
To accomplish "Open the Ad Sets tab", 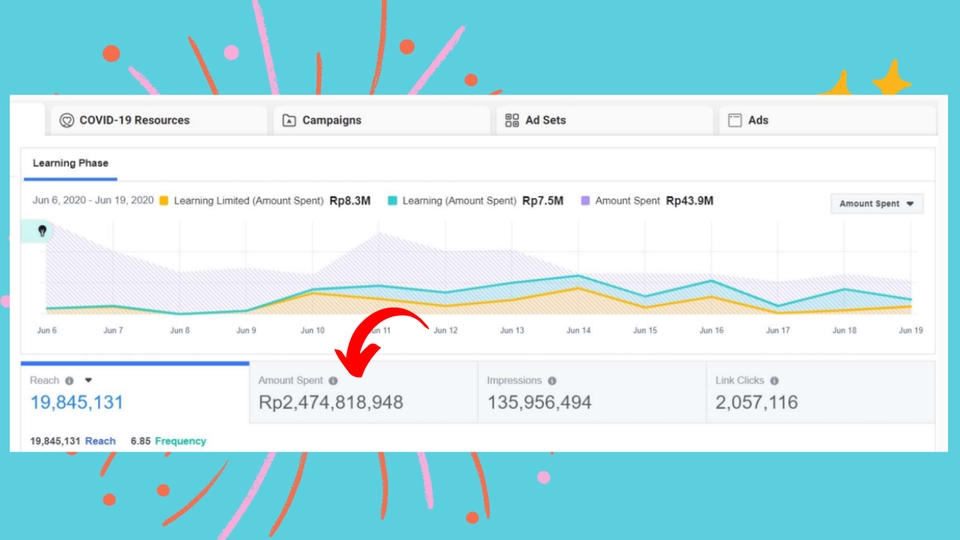I will [604, 120].
